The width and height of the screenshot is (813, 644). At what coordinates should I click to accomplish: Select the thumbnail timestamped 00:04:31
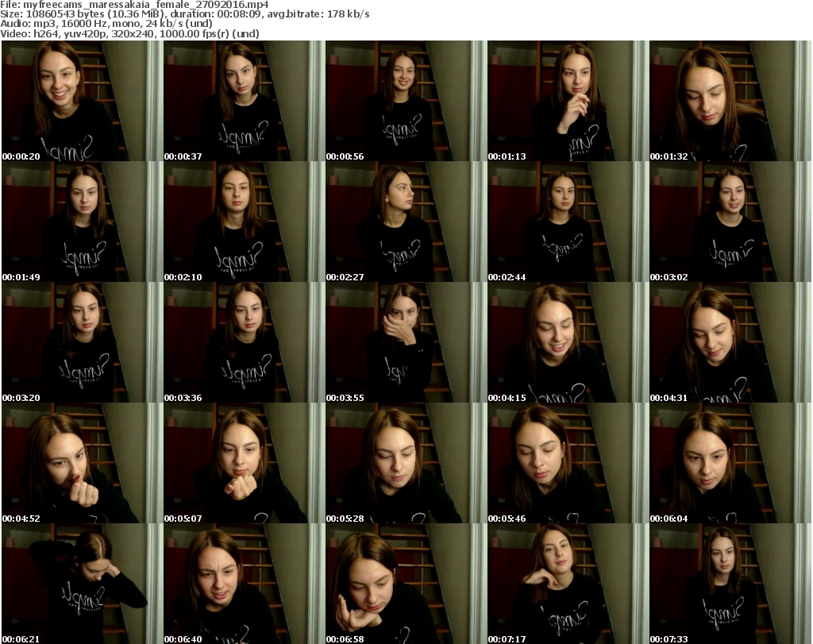point(730,343)
